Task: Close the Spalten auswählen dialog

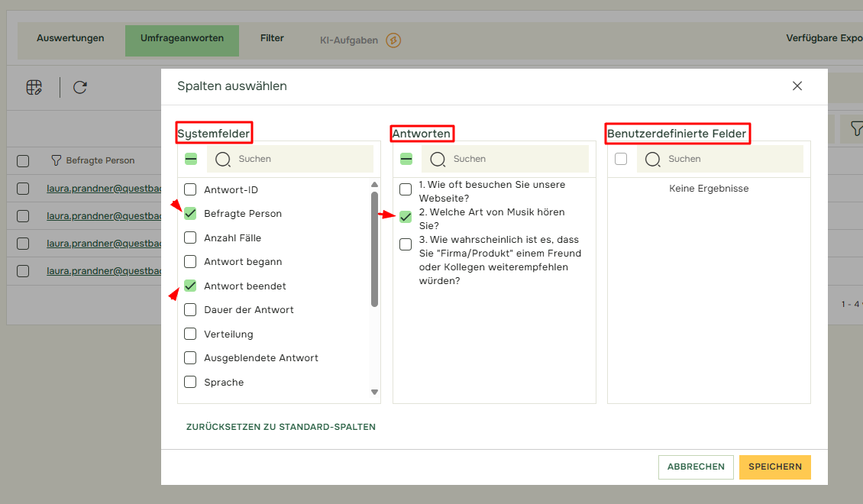Action: click(x=797, y=86)
